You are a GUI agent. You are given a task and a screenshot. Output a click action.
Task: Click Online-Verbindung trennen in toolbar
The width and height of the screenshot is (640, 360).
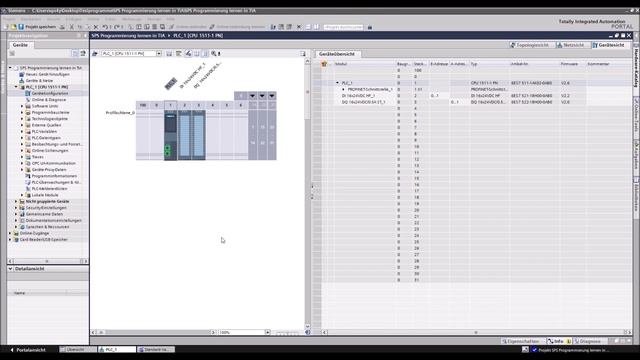pos(237,27)
